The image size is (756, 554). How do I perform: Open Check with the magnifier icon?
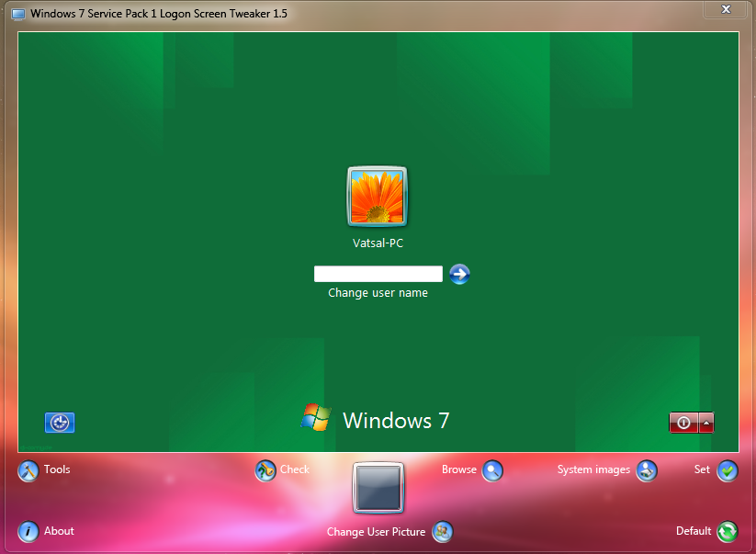(265, 470)
